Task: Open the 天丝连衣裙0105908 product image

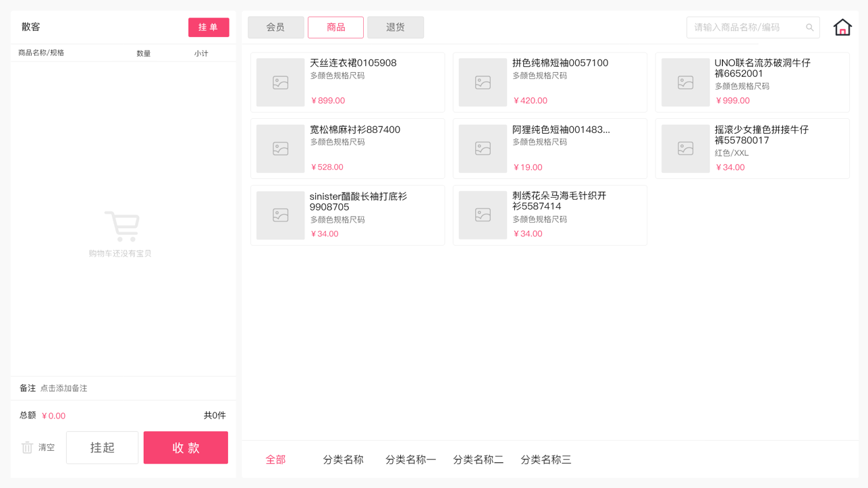Action: (x=280, y=82)
